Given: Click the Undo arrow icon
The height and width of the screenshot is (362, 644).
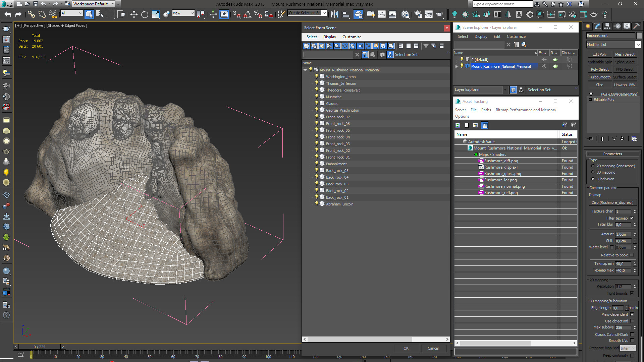Looking at the screenshot, I should click(x=8, y=14).
